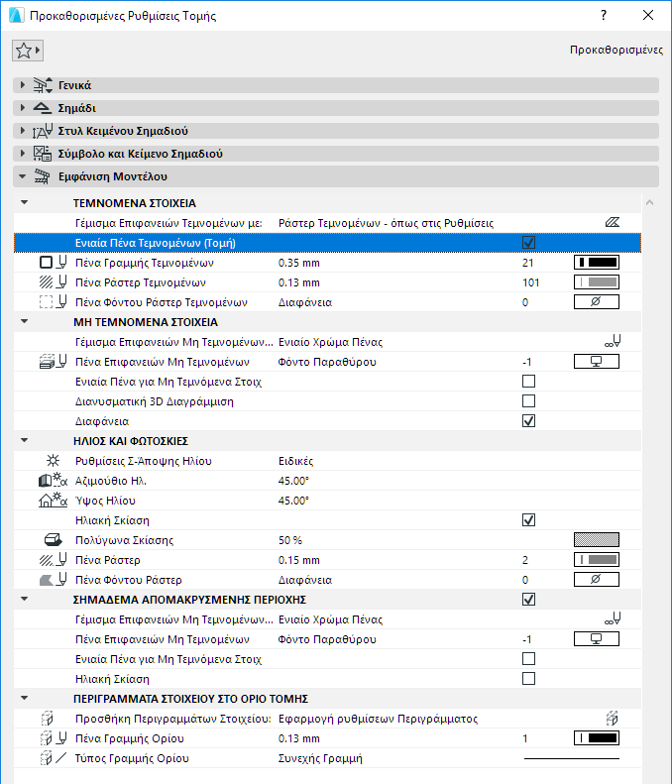Click the solid line preview for Τύπος Γραμμής Ορίου
The image size is (672, 784).
[x=572, y=758]
